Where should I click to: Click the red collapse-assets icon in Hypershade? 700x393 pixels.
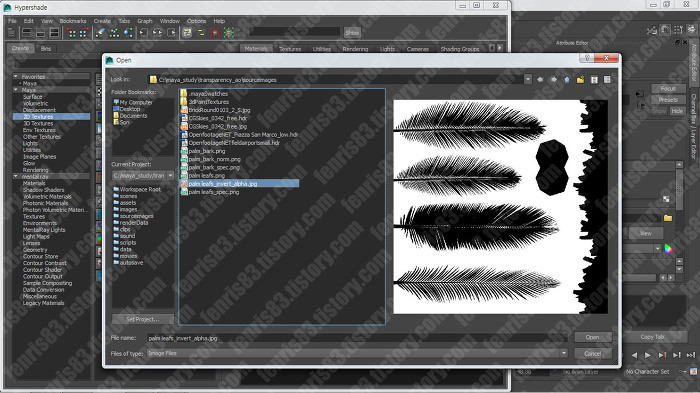coord(215,33)
